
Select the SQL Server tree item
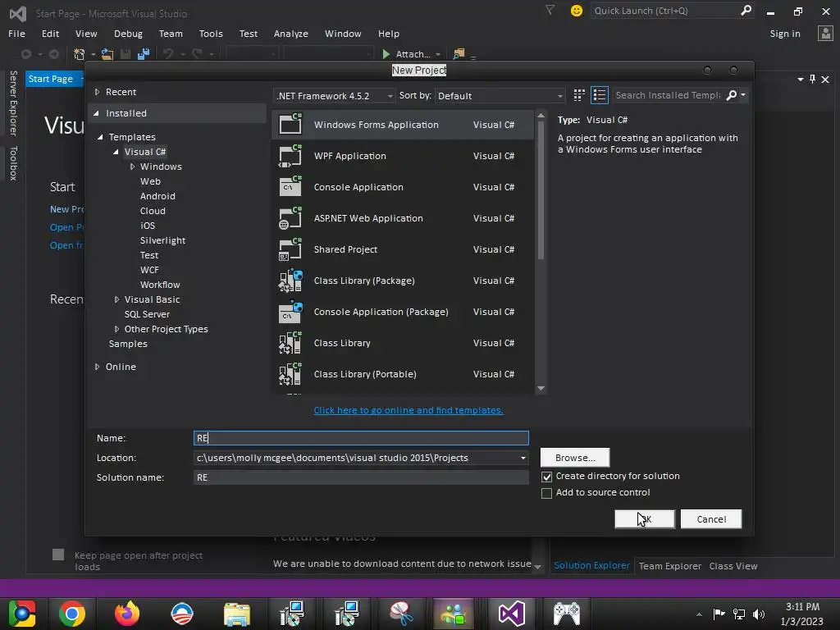coord(147,314)
